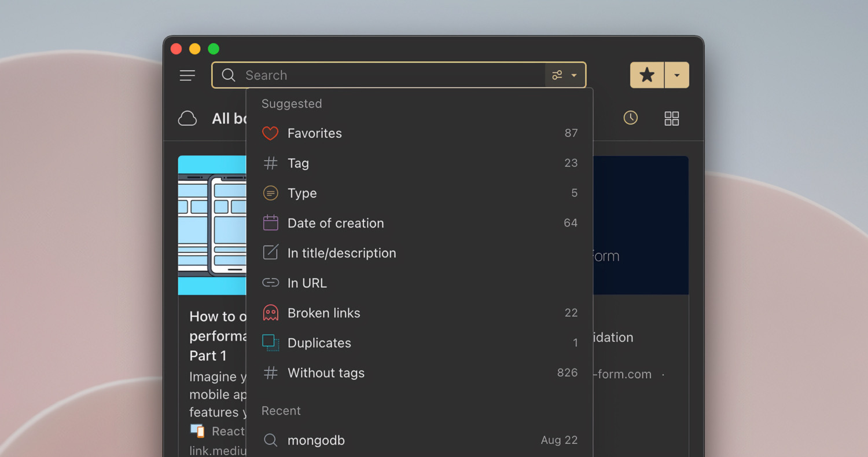Select In URL filter
868x457 pixels.
(420, 283)
